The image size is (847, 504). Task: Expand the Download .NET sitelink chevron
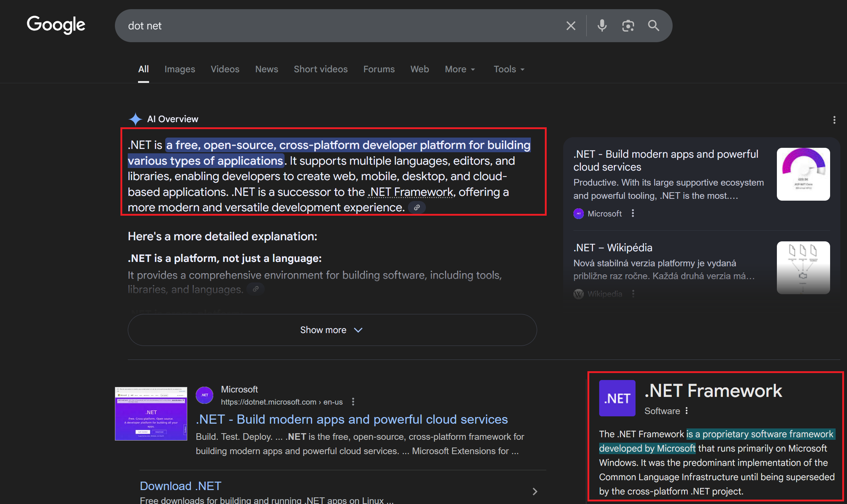(535, 491)
